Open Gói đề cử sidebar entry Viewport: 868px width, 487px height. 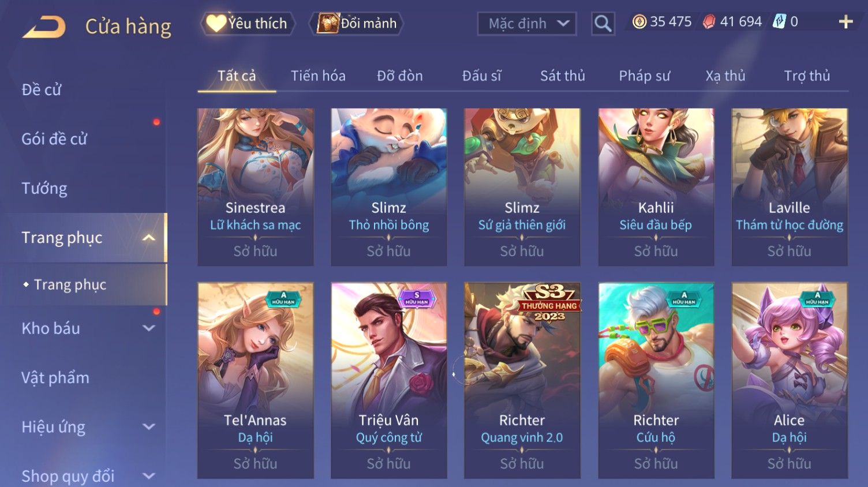coord(54,138)
